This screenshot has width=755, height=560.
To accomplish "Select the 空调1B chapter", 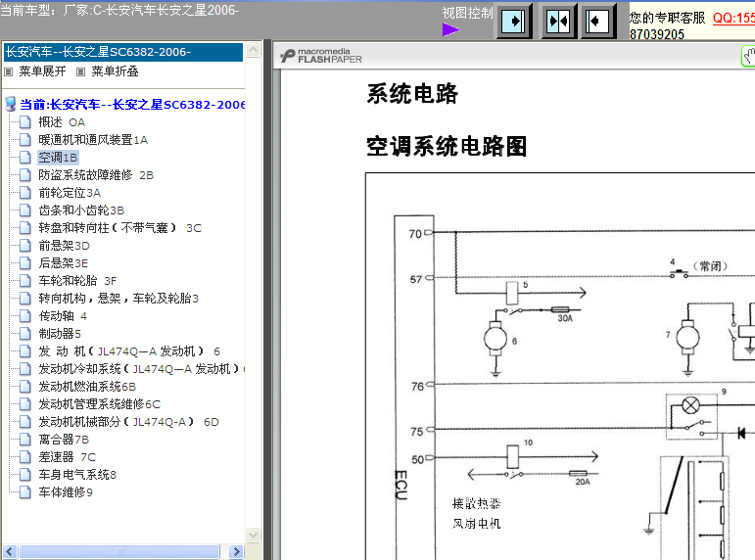I will [x=58, y=158].
